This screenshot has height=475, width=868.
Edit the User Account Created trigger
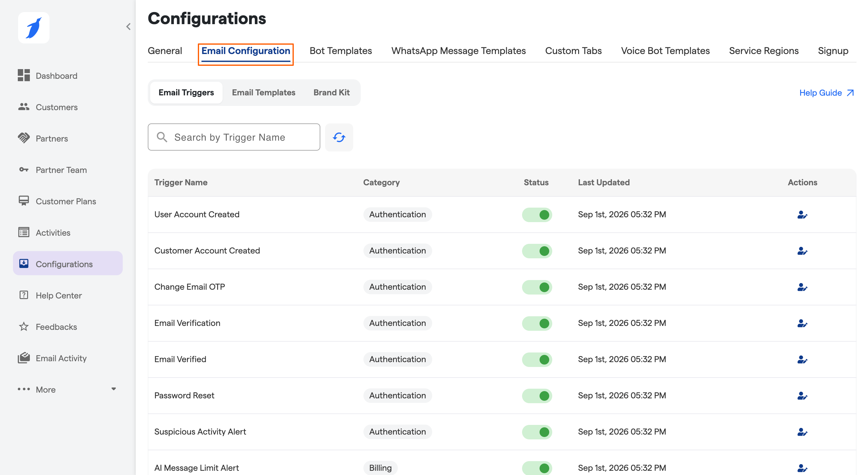point(802,215)
